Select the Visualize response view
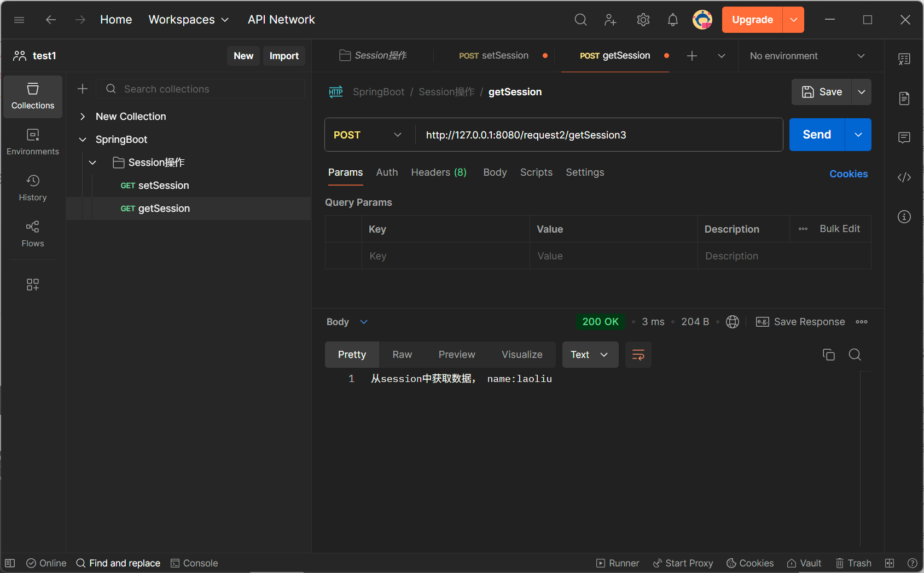The image size is (924, 573). (522, 355)
